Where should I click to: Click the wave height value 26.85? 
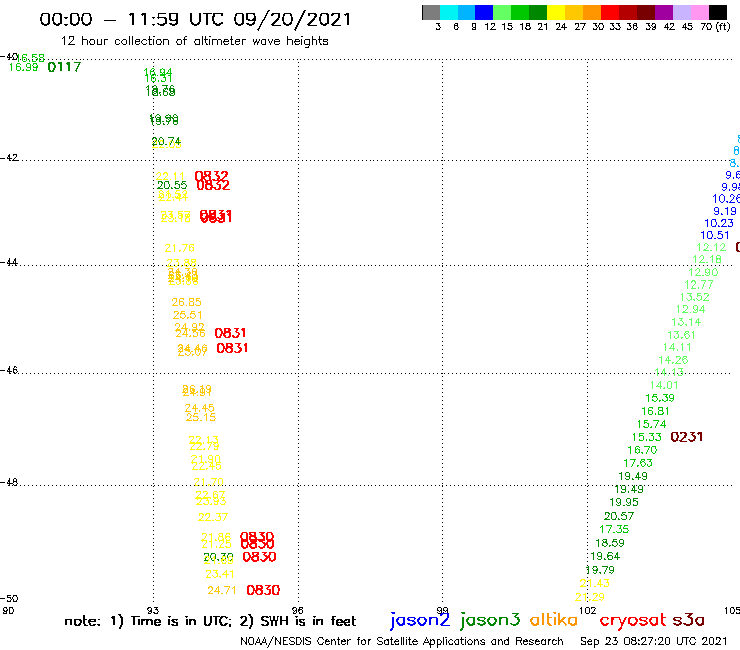186,302
